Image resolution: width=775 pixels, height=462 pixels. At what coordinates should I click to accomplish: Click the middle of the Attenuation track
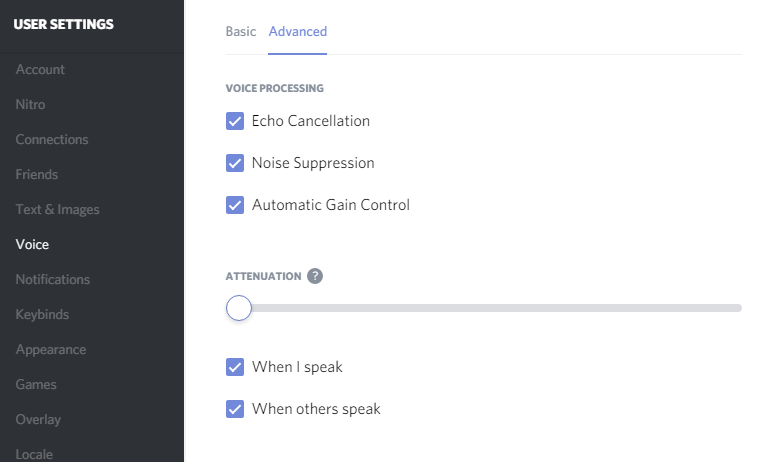point(484,308)
